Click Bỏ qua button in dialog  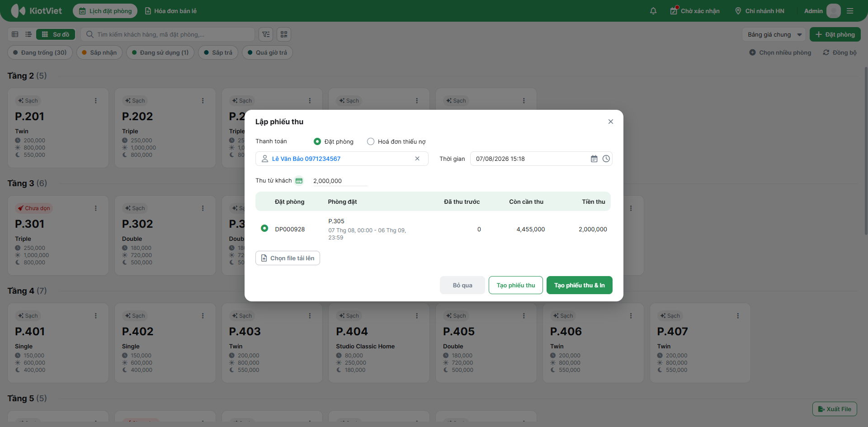[x=462, y=285]
